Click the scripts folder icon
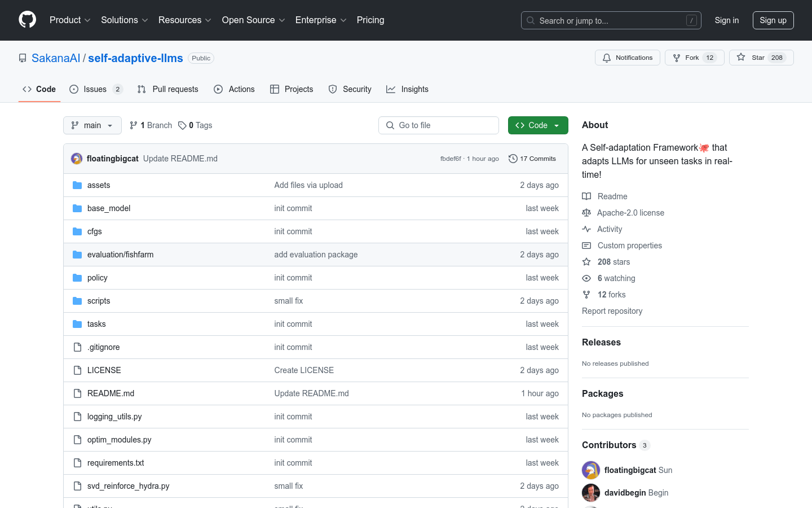812x508 pixels. (77, 301)
